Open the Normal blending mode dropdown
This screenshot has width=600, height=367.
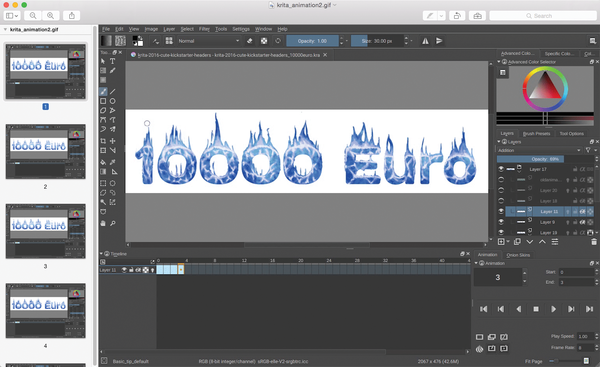[209, 41]
